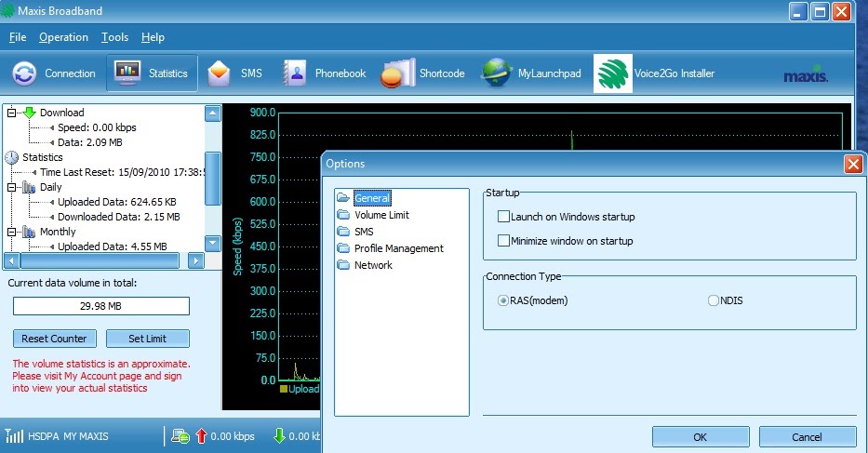
Task: Click the Statistics clock icon in tree
Action: click(x=11, y=157)
